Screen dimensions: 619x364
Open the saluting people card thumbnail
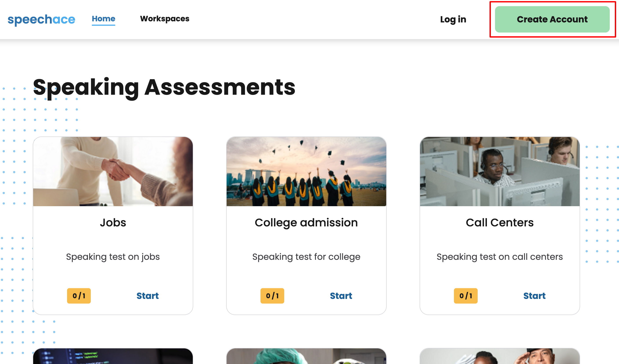(x=500, y=357)
